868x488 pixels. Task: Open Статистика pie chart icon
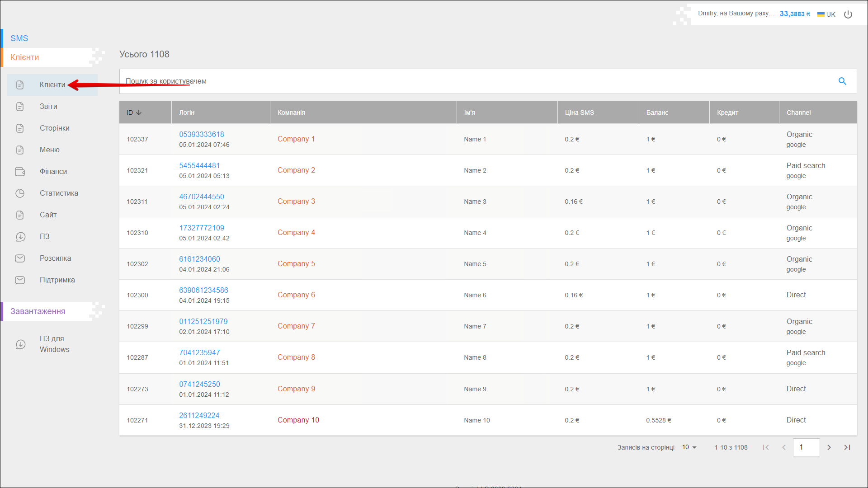pos(20,193)
